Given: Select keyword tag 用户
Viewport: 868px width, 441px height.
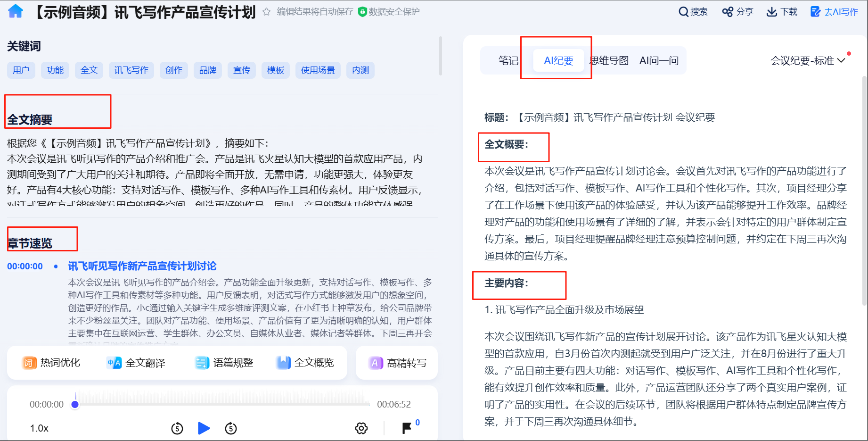Looking at the screenshot, I should coord(21,70).
